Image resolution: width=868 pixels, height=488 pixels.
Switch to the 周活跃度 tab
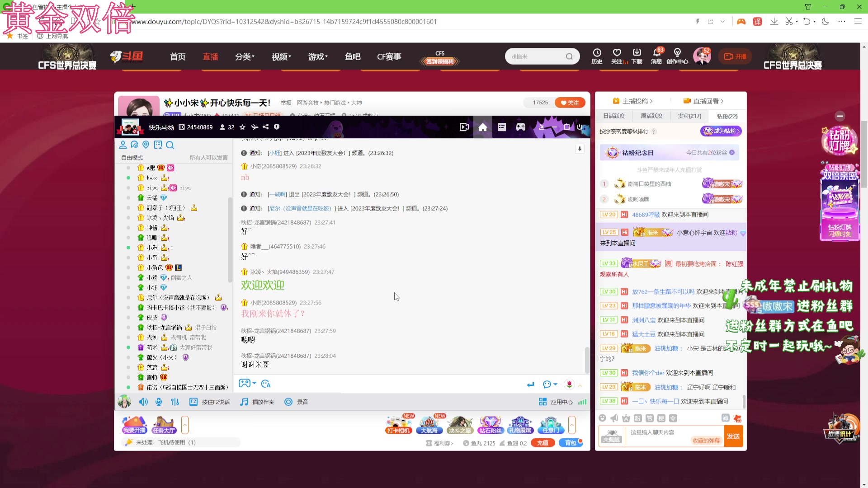pos(651,116)
